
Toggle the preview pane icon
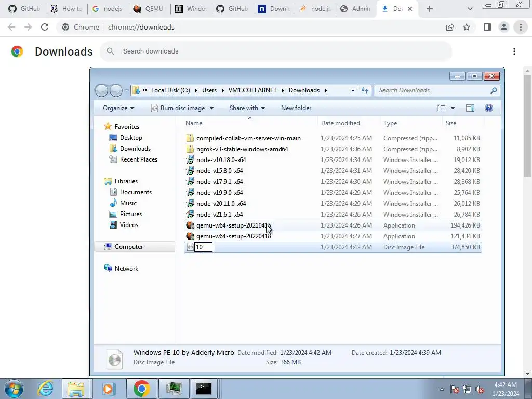(x=470, y=108)
